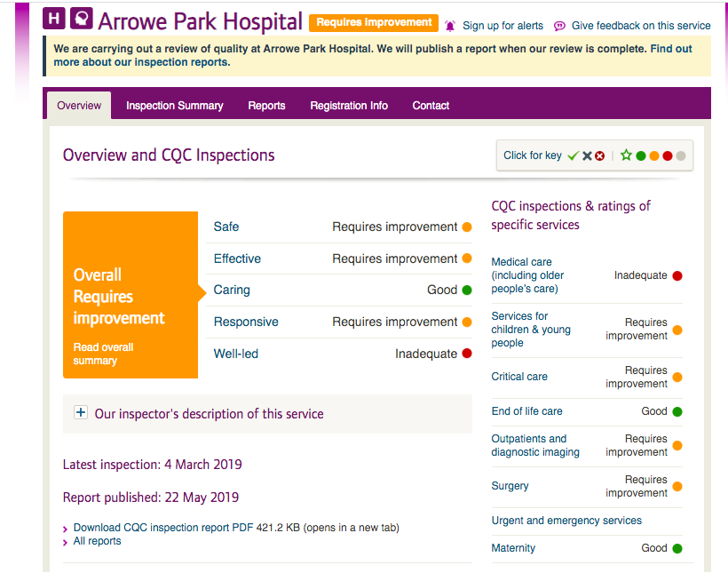Select the Overview tab
Viewport: 728px width, 573px height.
(x=79, y=106)
